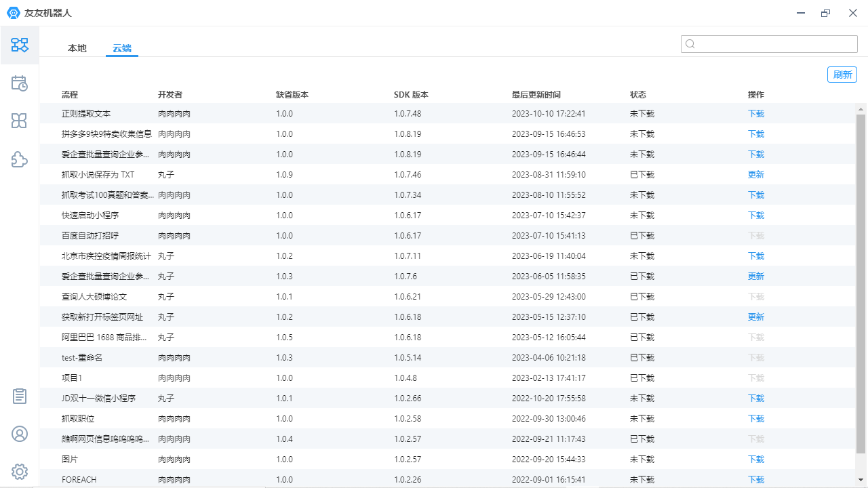This screenshot has height=488, width=868.
Task: Open the puzzle-piece plugins icon
Action: [x=20, y=159]
